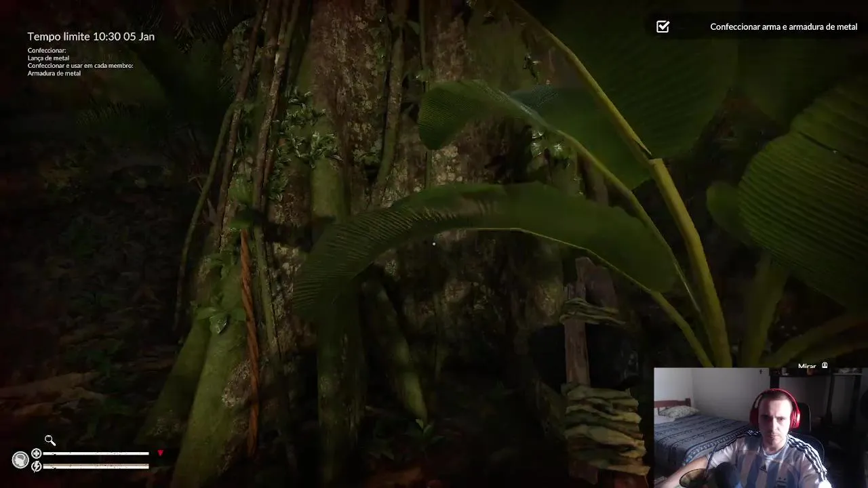
Task: Click the red downward arrow indicator
Action: point(161,453)
